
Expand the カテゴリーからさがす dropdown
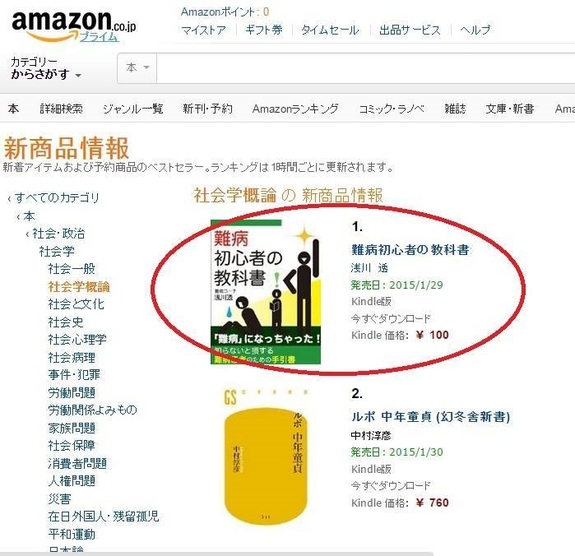(46, 68)
